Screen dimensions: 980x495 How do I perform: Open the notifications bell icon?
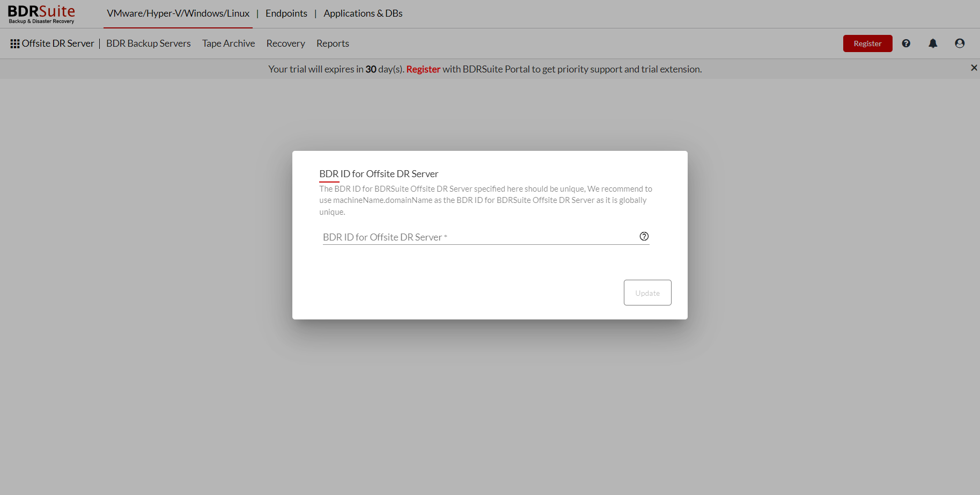[933, 43]
